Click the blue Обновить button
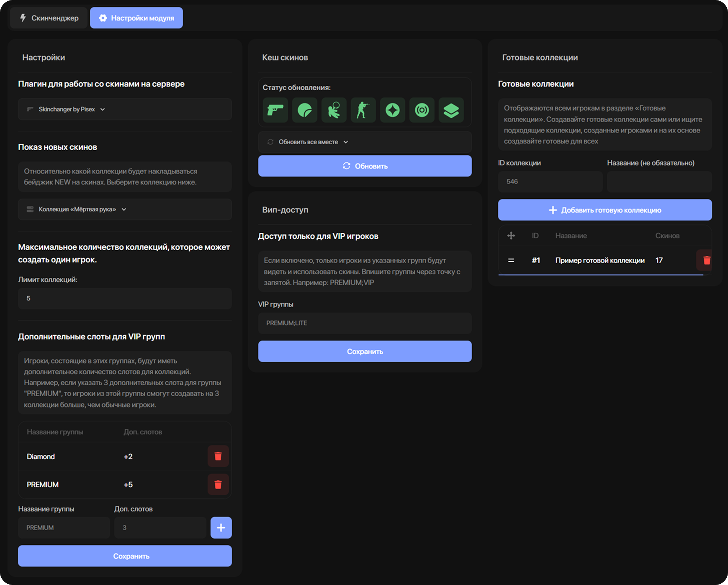Image resolution: width=728 pixels, height=585 pixels. point(365,166)
